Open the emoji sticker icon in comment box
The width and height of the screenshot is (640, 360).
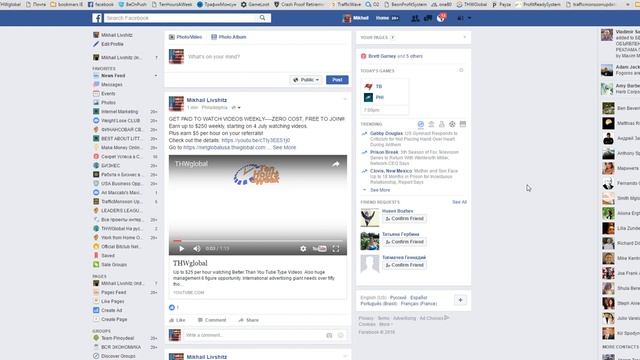340,335
